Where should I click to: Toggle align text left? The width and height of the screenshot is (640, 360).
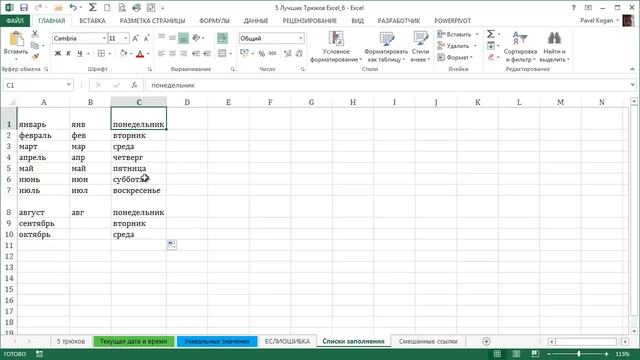pyautogui.click(x=161, y=53)
